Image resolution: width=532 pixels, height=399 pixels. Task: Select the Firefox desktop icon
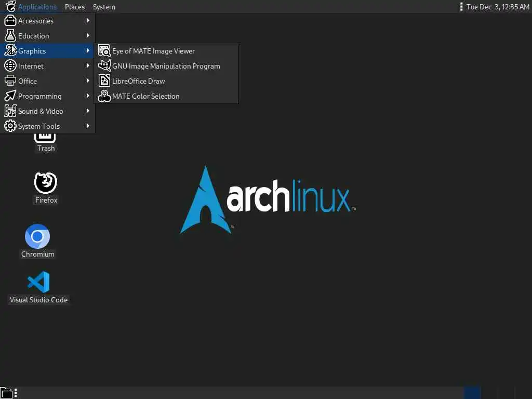pyautogui.click(x=46, y=182)
